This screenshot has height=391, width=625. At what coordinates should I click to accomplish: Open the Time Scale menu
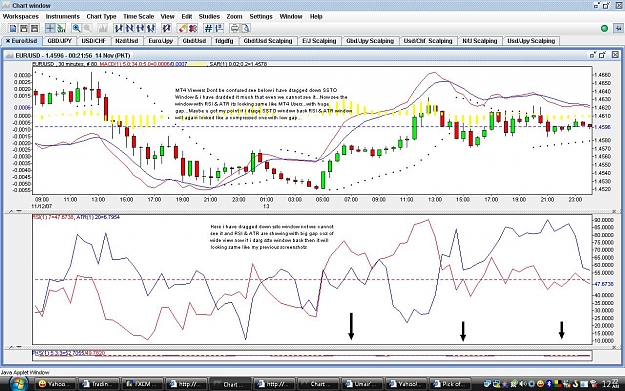(138, 16)
